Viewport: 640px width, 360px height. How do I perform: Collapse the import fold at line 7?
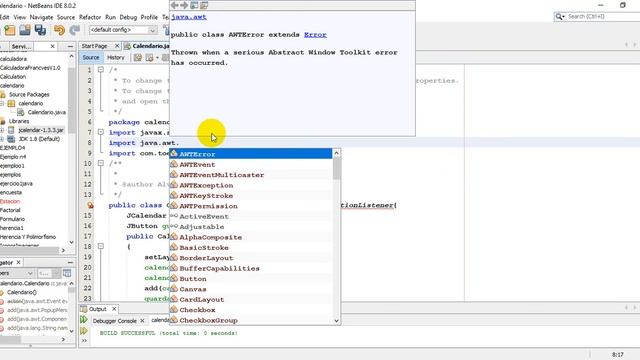click(101, 132)
